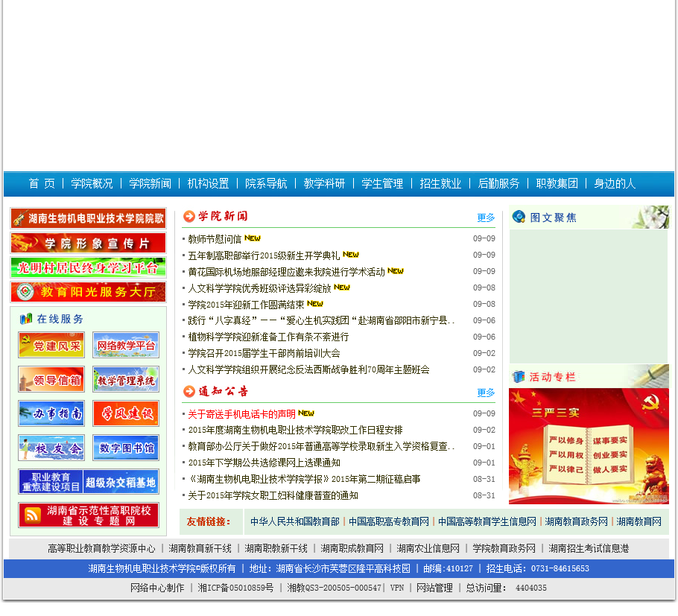
Task: Open the 学院形象宣传片 banner
Action: 88,243
